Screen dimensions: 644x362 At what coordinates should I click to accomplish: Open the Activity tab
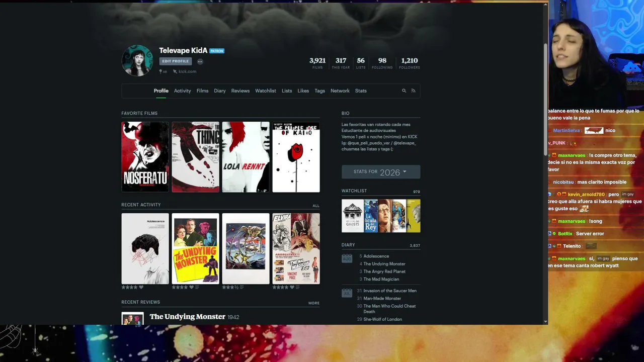click(182, 91)
